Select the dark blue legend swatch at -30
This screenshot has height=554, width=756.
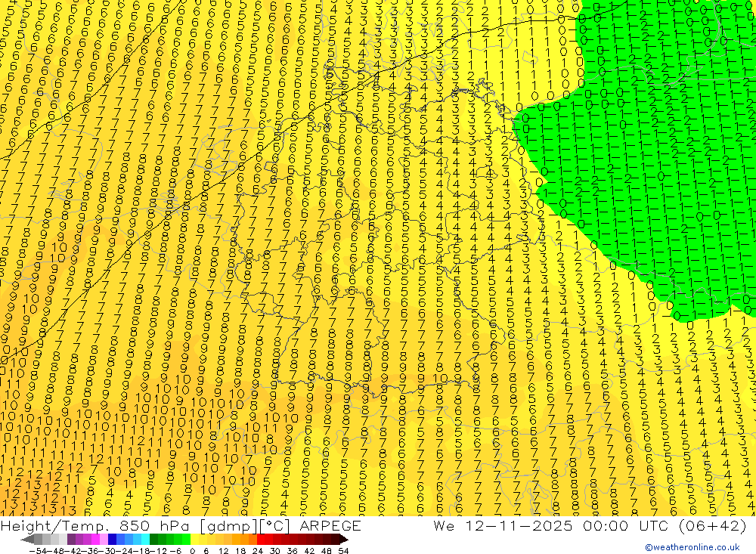112,540
